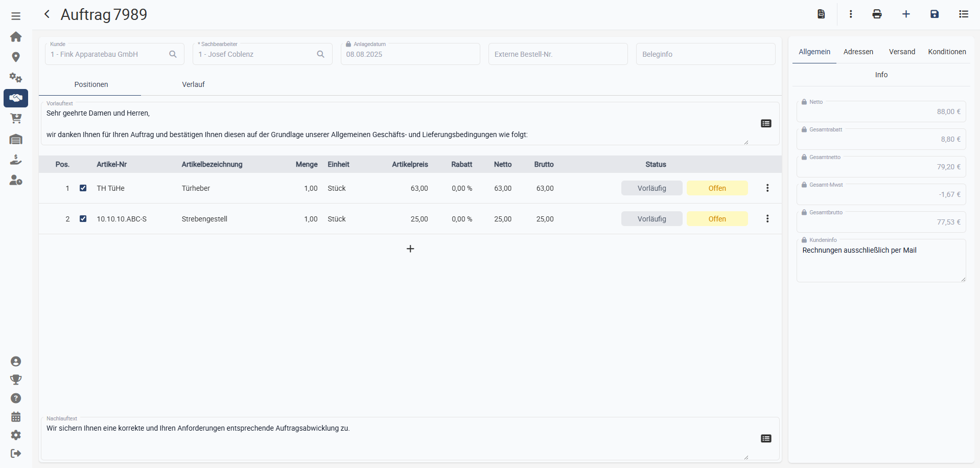Open the more options menu in the top toolbar

click(x=850, y=14)
